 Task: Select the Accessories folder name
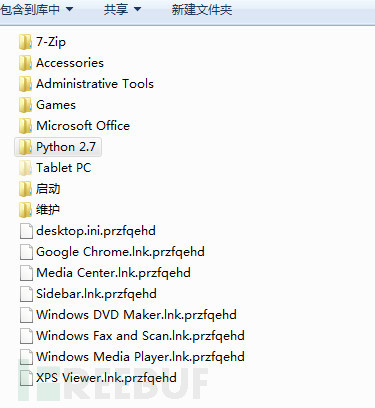tap(70, 63)
